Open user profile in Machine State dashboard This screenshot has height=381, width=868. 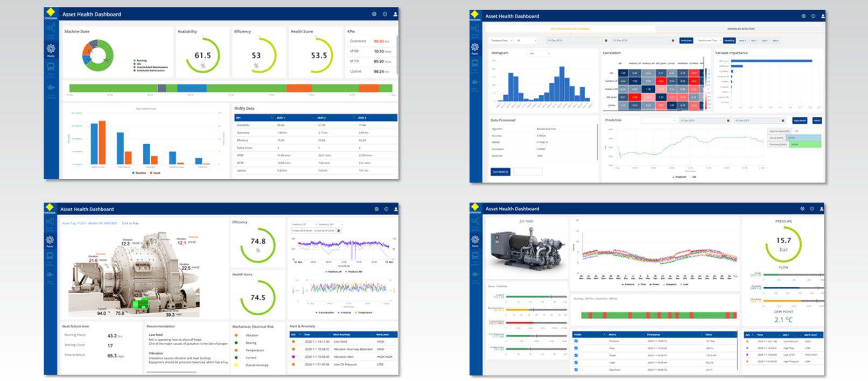(395, 14)
